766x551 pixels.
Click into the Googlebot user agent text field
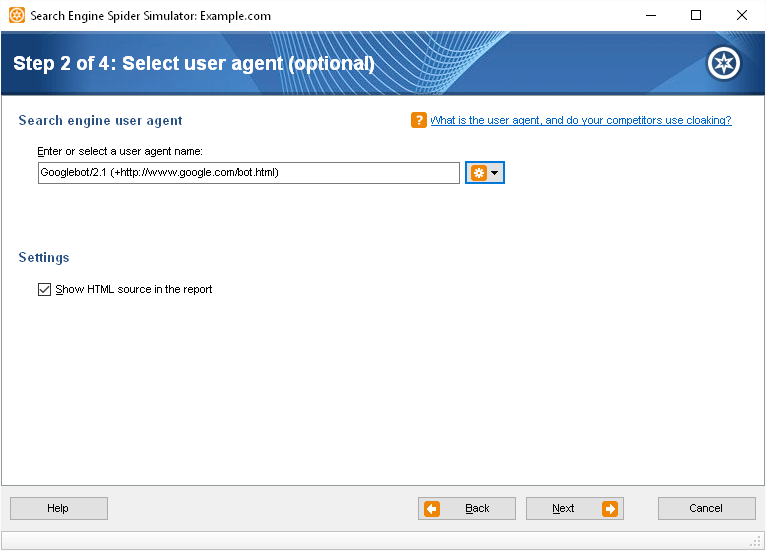click(x=248, y=173)
